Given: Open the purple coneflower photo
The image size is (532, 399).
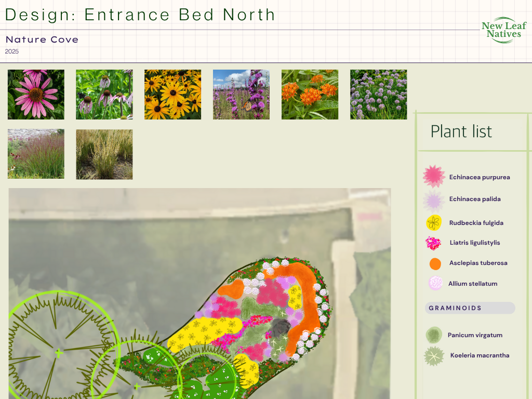Looking at the screenshot, I should click(36, 95).
